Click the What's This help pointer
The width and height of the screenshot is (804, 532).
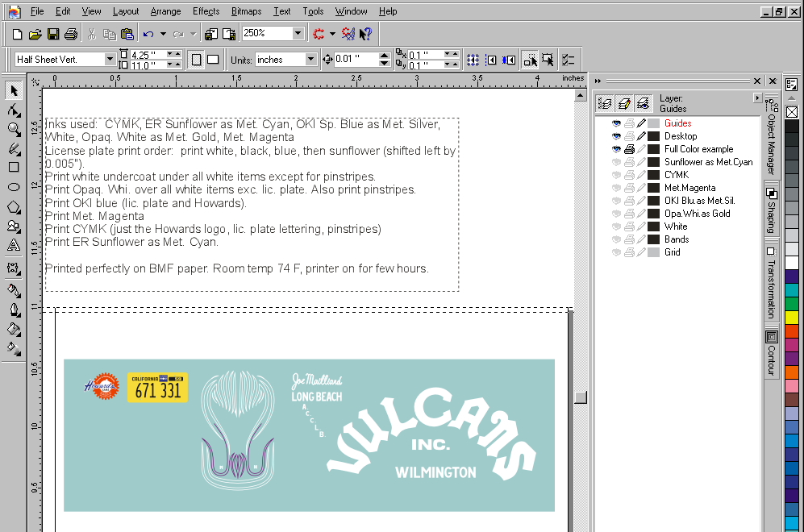tap(365, 35)
